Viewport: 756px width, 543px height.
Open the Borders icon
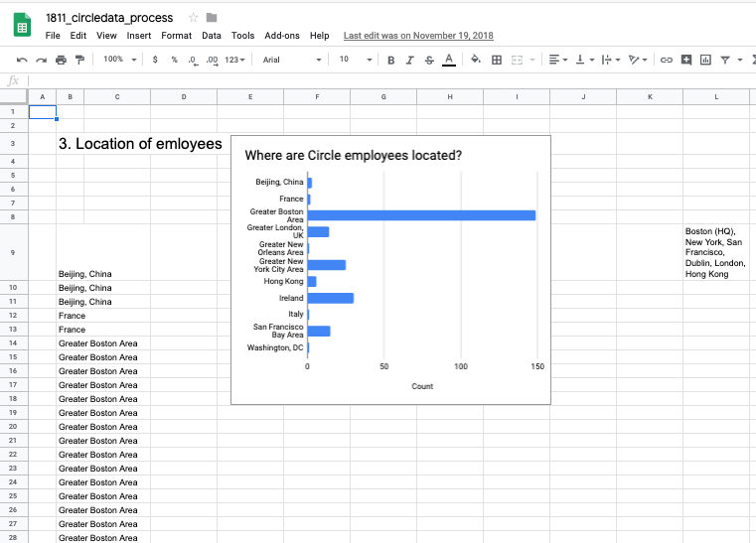point(497,60)
